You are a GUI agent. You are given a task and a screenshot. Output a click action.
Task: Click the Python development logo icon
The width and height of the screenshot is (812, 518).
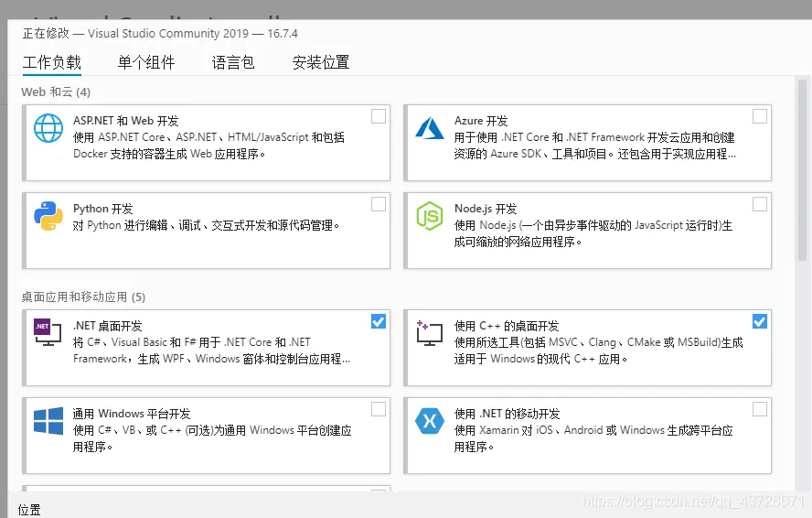pyautogui.click(x=48, y=216)
